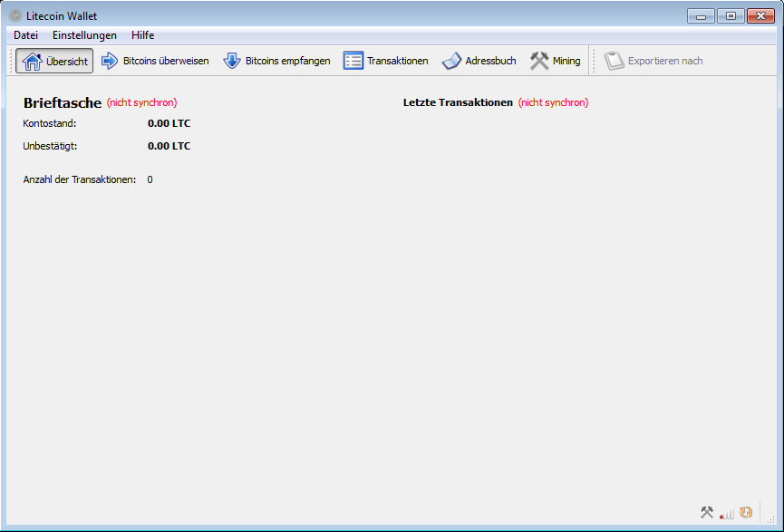Open the Hilfe menu
The height and width of the screenshot is (532, 784).
[x=142, y=35]
